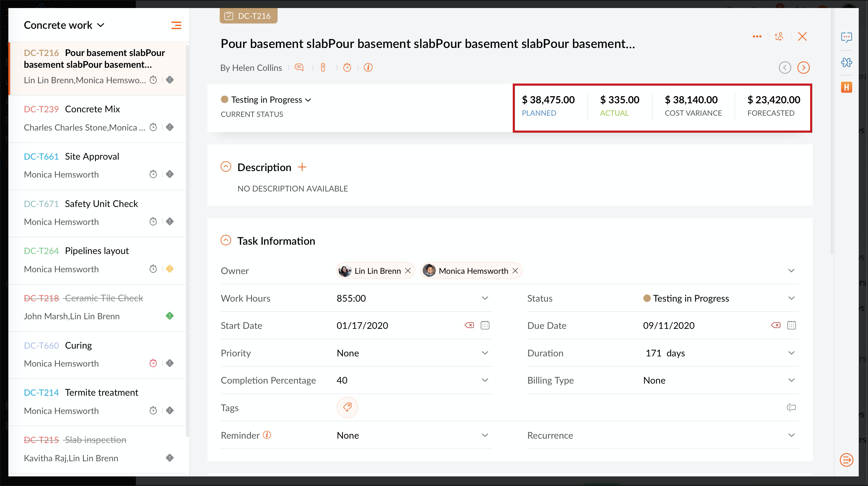Viewport: 868px width, 486px height.
Task: Open the task info icon in header
Action: (x=368, y=67)
